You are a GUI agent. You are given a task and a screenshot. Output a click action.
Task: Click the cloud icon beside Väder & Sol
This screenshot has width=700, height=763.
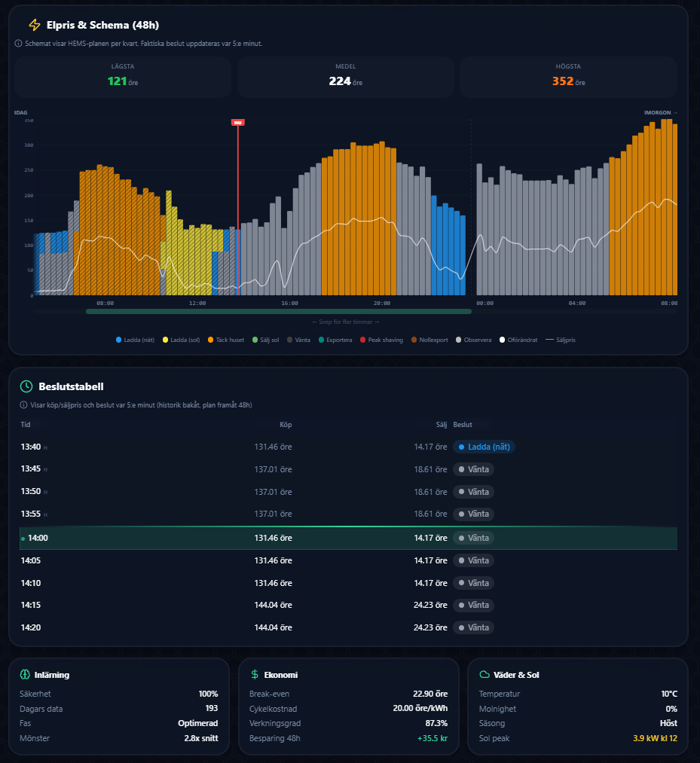(484, 674)
